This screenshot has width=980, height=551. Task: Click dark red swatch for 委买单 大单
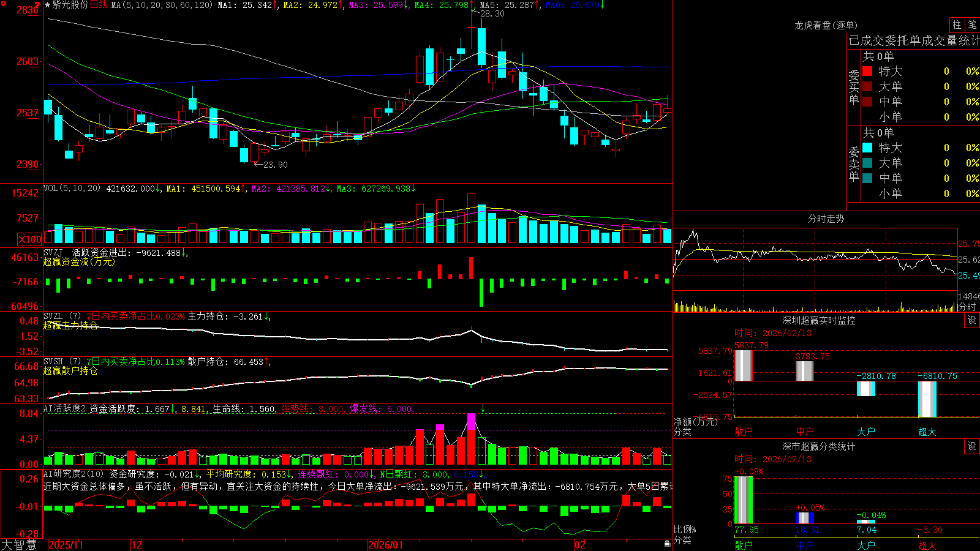pos(867,86)
